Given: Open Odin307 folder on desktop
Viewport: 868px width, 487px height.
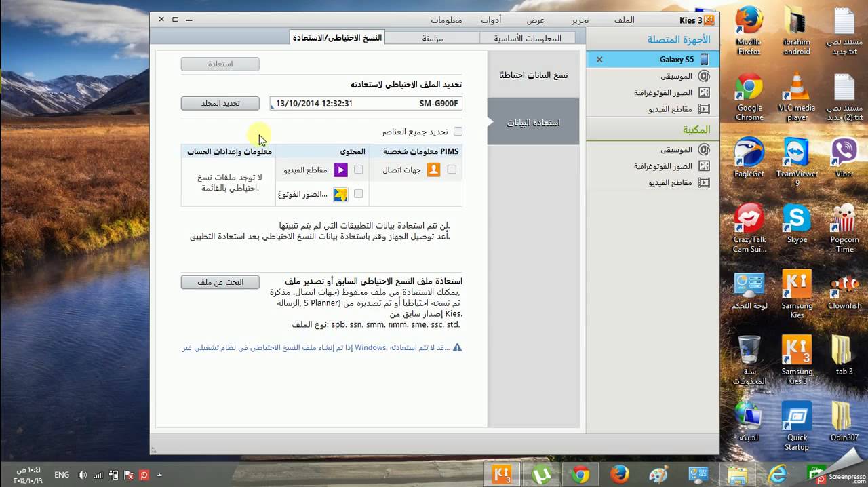Looking at the screenshot, I should (844, 422).
